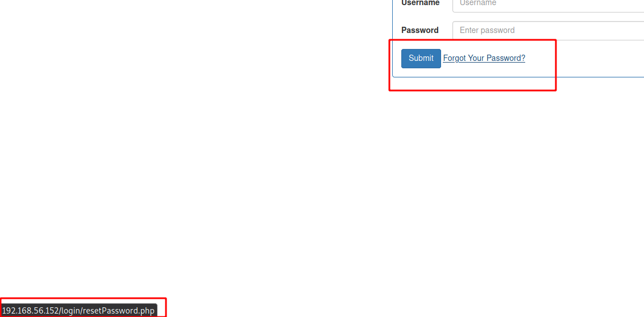644x317 pixels.
Task: Open the Forgot Your Password link
Action: tap(484, 59)
